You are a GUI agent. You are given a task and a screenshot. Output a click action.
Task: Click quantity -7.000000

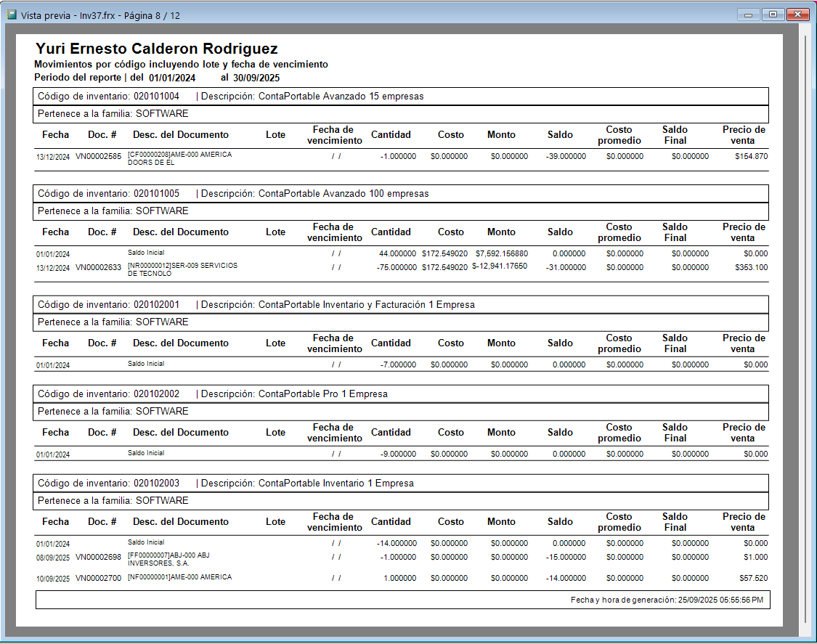coord(398,364)
